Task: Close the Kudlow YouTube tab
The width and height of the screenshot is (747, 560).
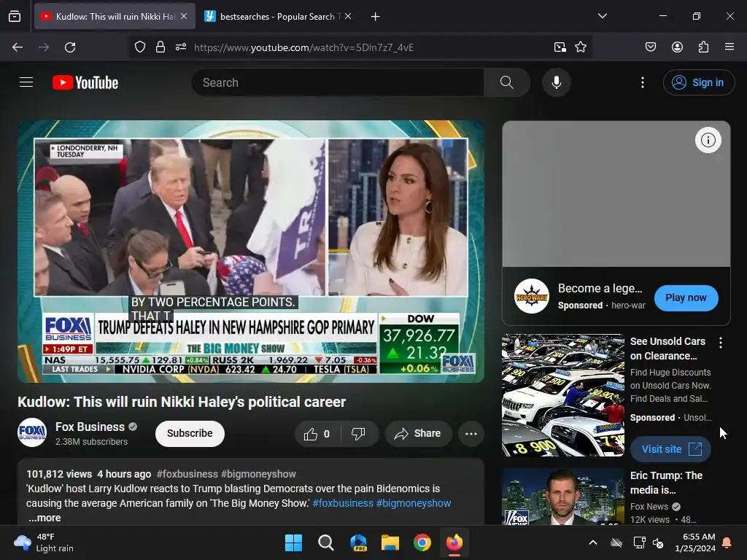Action: click(184, 17)
